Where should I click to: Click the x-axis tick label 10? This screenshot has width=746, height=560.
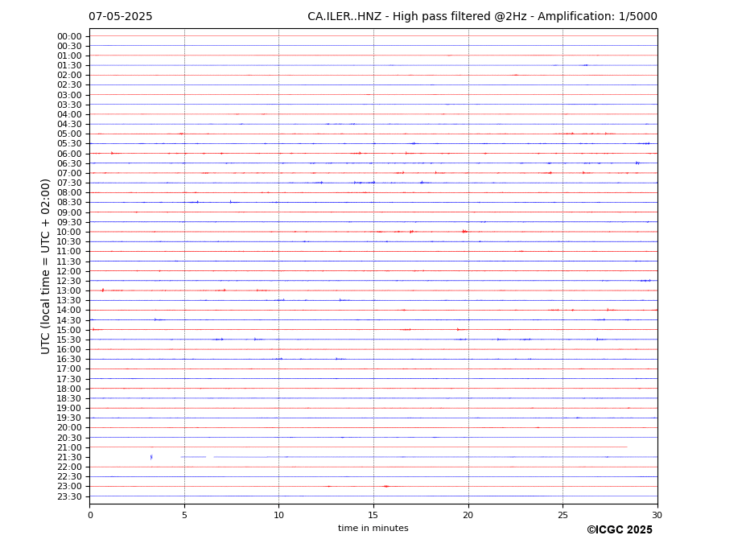tap(278, 515)
